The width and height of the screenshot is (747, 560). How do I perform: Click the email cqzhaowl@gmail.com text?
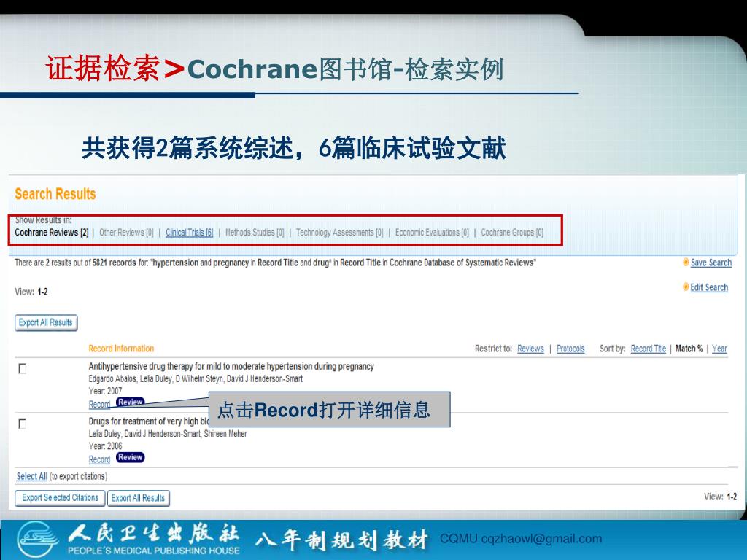[x=541, y=539]
